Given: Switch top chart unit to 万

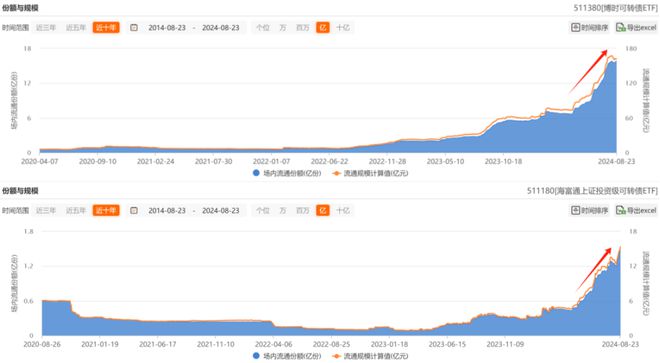Looking at the screenshot, I should tap(282, 28).
